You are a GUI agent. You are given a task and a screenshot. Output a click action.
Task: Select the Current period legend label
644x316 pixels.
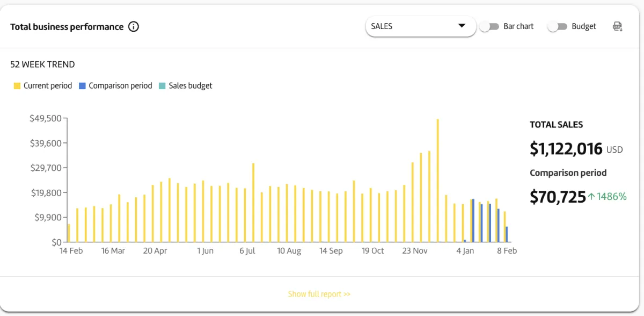point(48,86)
